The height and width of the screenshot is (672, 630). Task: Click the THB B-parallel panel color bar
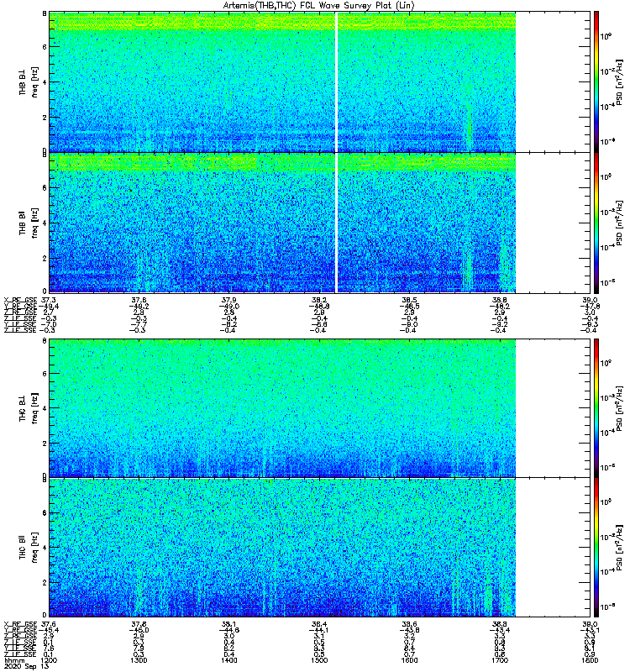click(596, 223)
